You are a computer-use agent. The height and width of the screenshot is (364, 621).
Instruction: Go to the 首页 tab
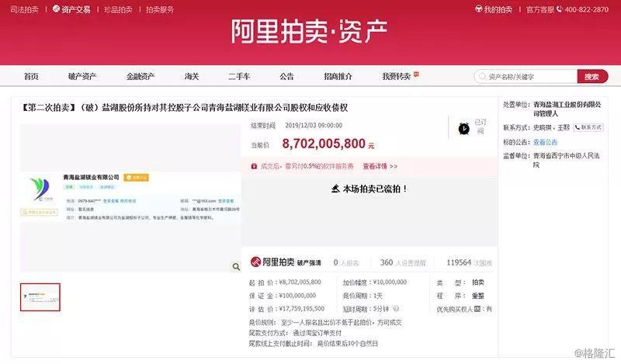point(31,76)
